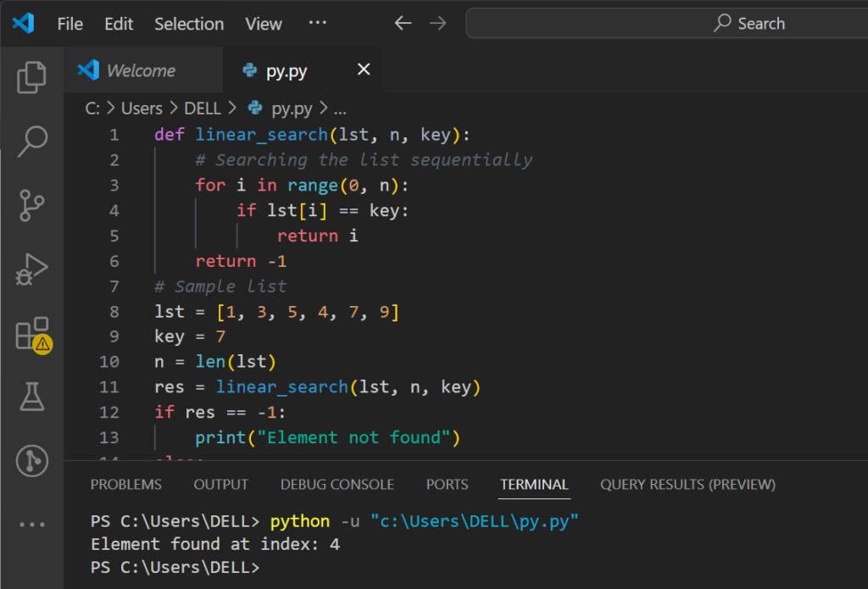Open the Source Control view

tap(31, 205)
